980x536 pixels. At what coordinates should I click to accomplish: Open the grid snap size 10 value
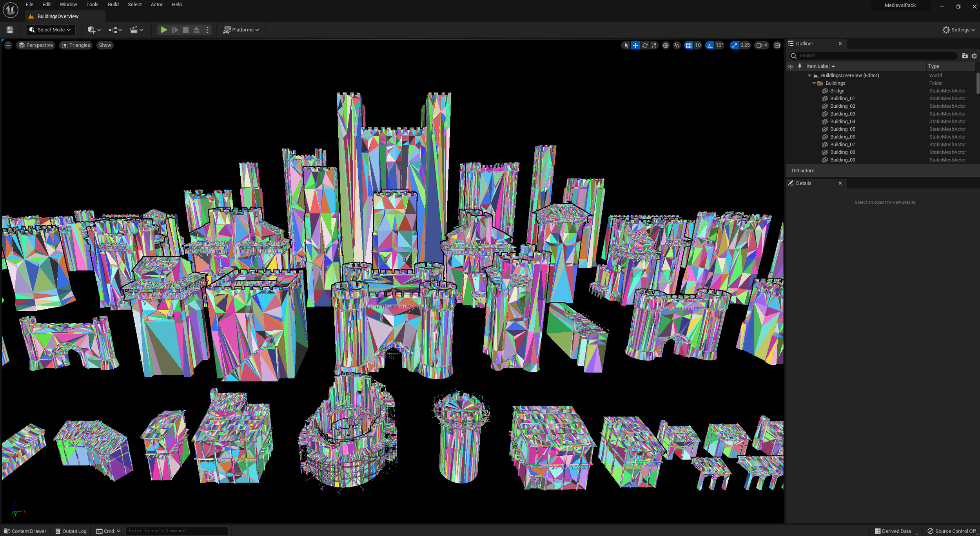(x=698, y=45)
